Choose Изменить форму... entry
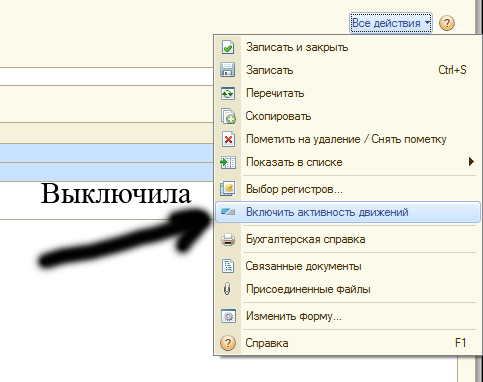Image resolution: width=483 pixels, height=382 pixels. 347,316
